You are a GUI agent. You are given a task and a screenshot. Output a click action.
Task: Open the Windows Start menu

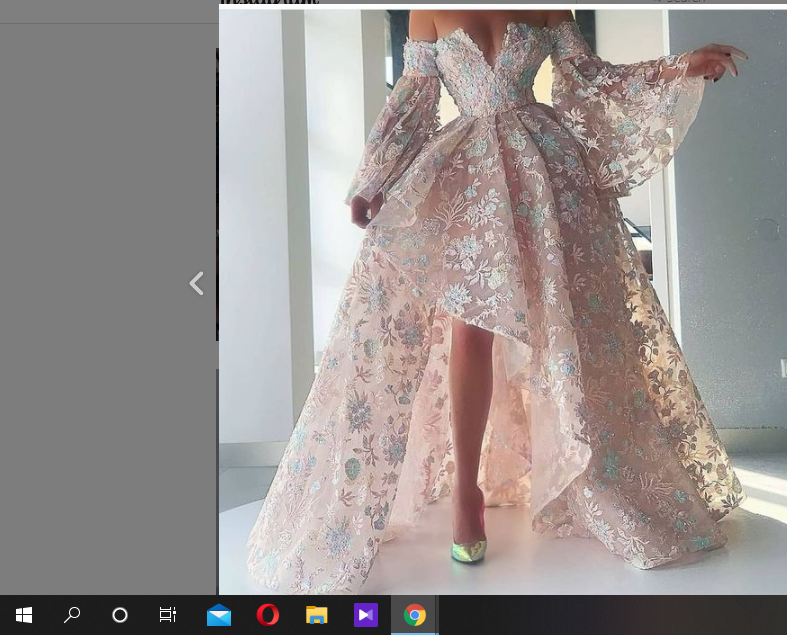[24, 615]
